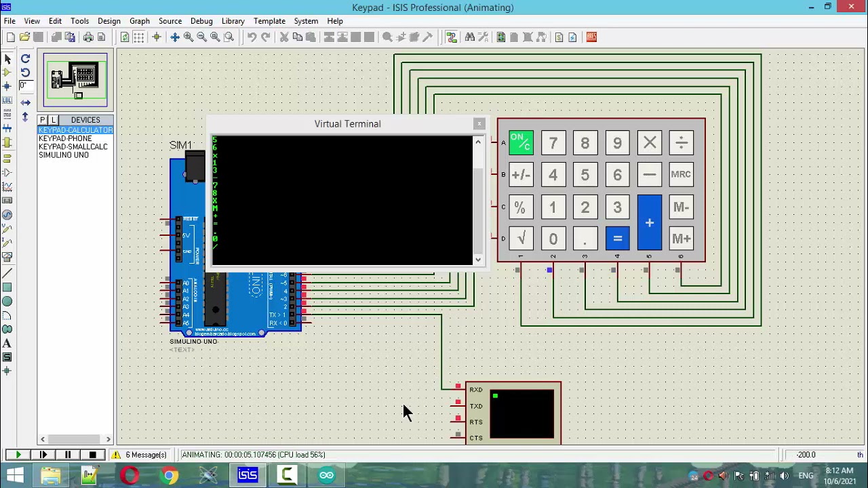Click the Rotate Anti-Clockwise icon
The image size is (868, 488).
(25, 73)
